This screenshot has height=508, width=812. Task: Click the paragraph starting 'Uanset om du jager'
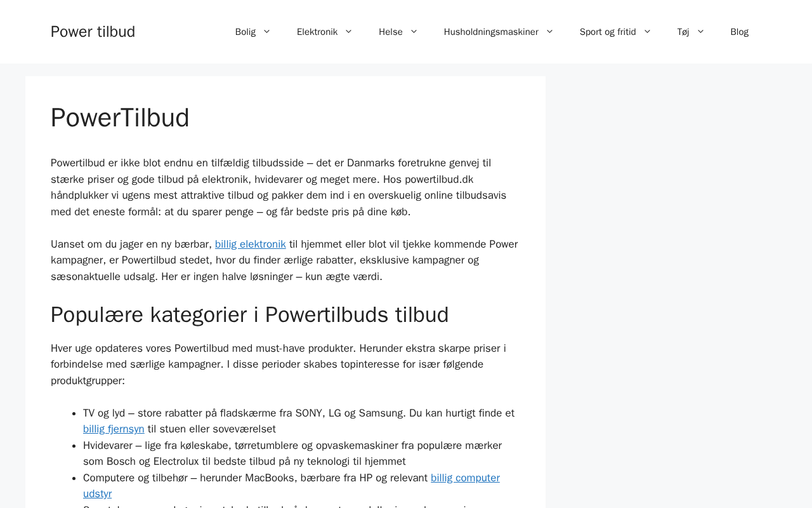coord(284,260)
